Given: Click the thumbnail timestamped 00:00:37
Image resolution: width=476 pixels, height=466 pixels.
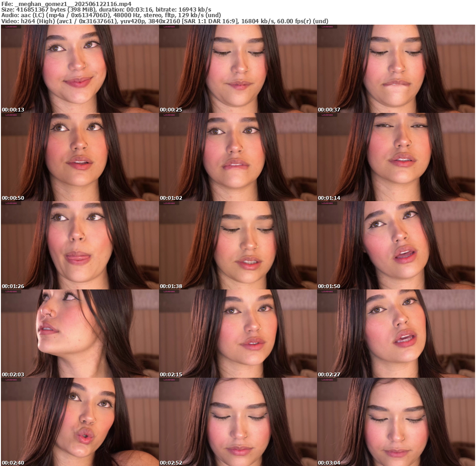Looking at the screenshot, I should pos(396,69).
